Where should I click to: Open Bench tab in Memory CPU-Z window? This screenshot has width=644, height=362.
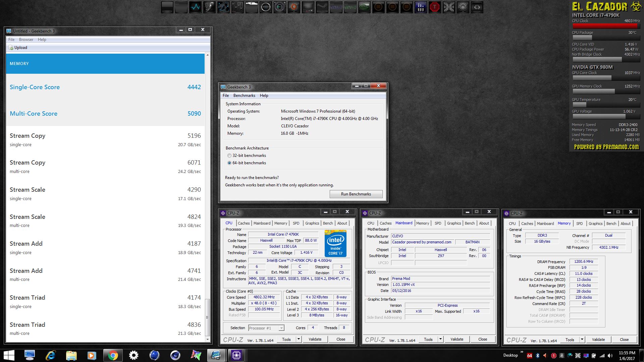(x=611, y=224)
